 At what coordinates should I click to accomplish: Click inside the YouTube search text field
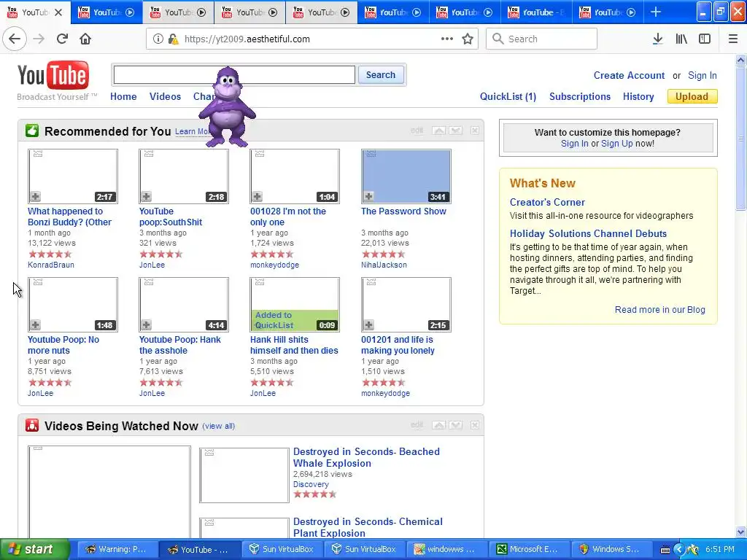(x=234, y=75)
